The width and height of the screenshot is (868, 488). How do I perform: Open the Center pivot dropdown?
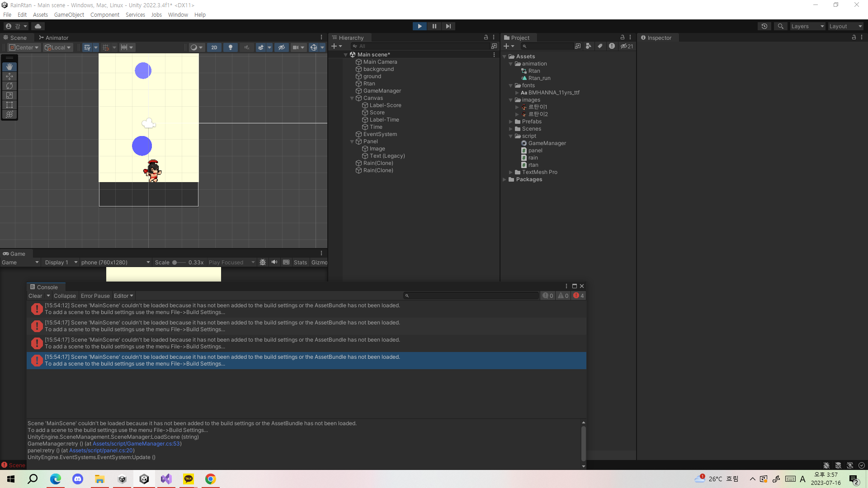click(x=24, y=47)
